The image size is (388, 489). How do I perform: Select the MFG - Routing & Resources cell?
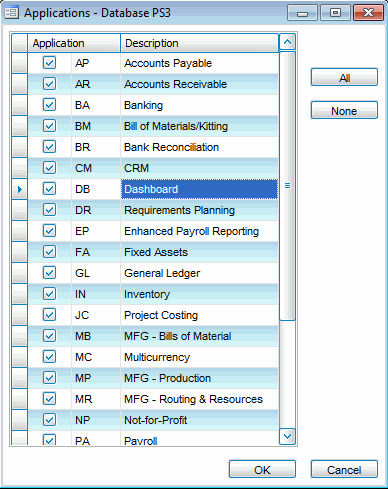(x=199, y=399)
